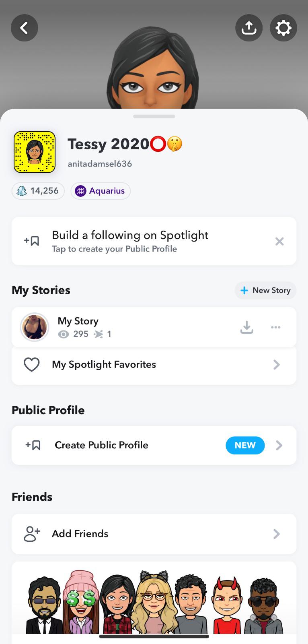Open the Aquarius zodiac badge

pyautogui.click(x=101, y=191)
